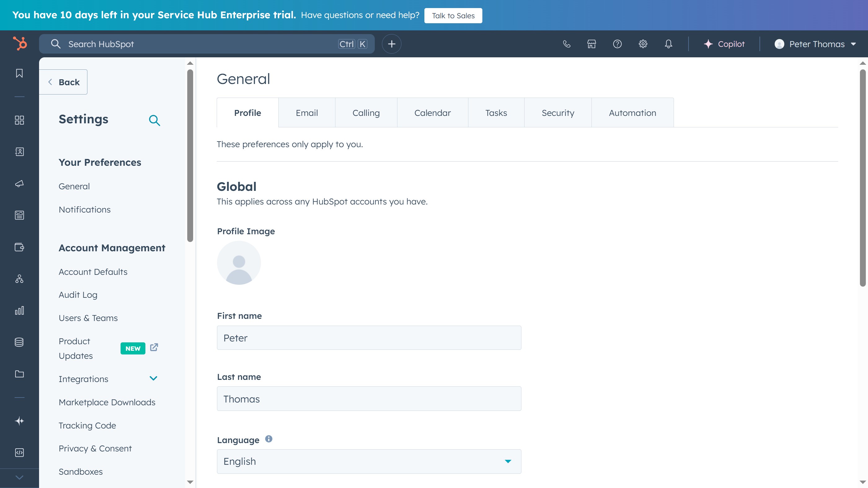Switch to the Automation tab
Screen dimensions: 868x488
click(x=632, y=112)
